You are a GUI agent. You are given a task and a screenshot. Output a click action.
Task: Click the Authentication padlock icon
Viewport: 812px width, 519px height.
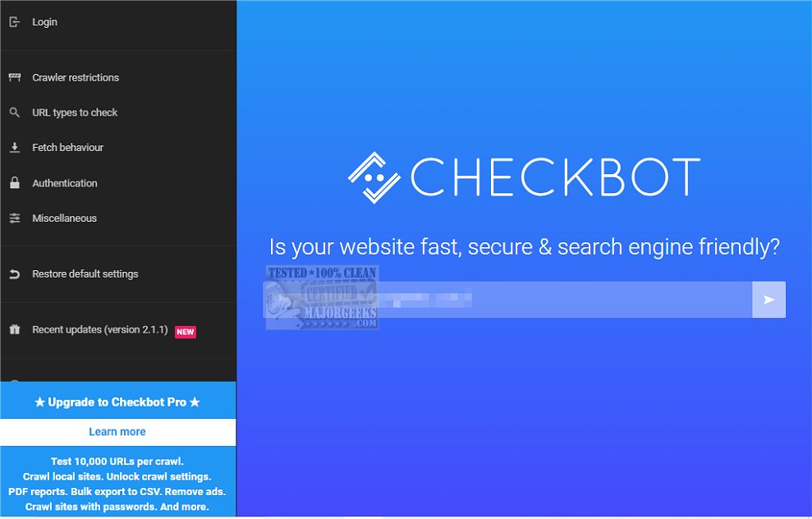pyautogui.click(x=15, y=183)
